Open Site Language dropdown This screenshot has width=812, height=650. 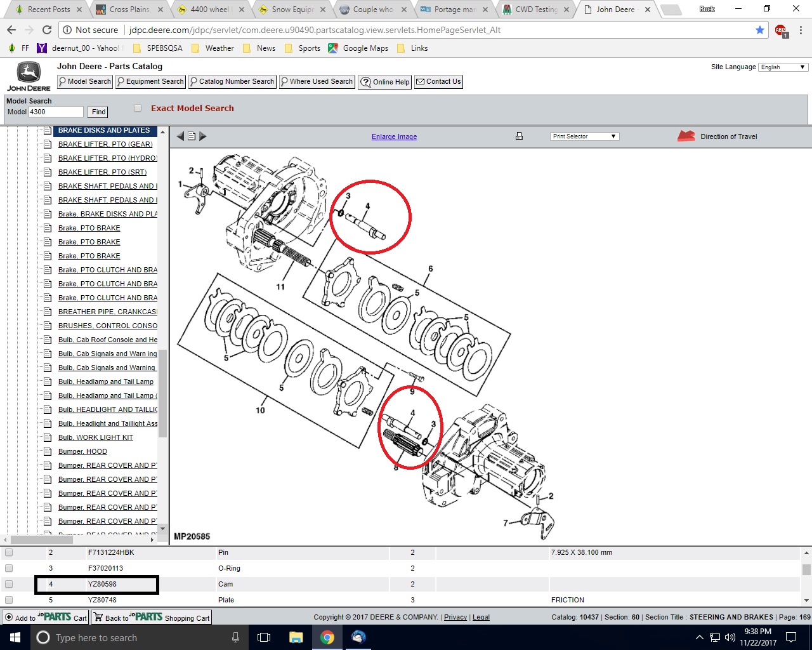pos(783,67)
